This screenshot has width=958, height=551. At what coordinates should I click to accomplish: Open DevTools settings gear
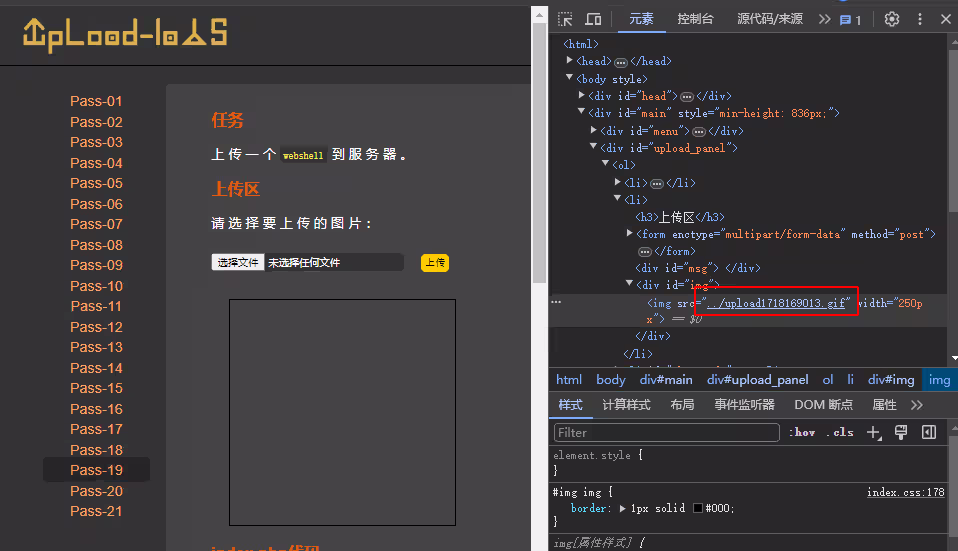tap(891, 19)
